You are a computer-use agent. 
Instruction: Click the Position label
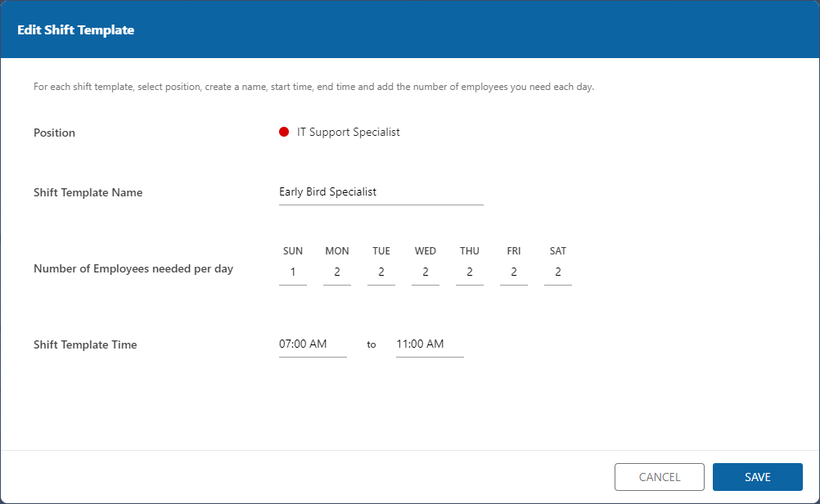pyautogui.click(x=54, y=133)
